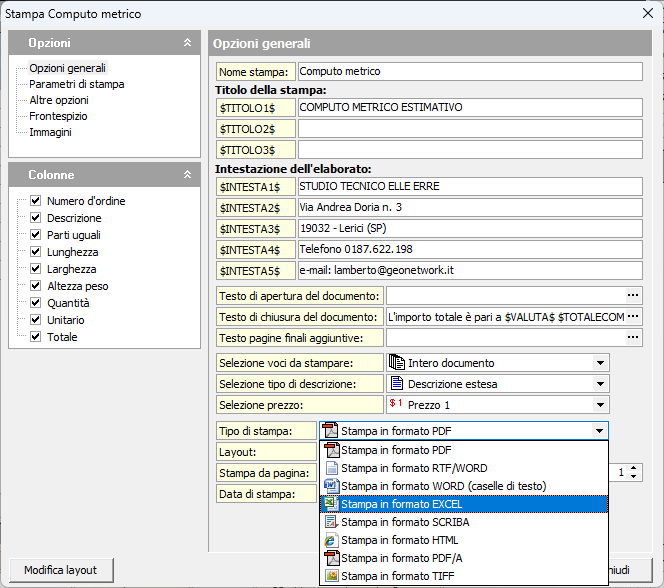The image size is (664, 588).
Task: Click the EXCEL format icon
Action: 331,504
